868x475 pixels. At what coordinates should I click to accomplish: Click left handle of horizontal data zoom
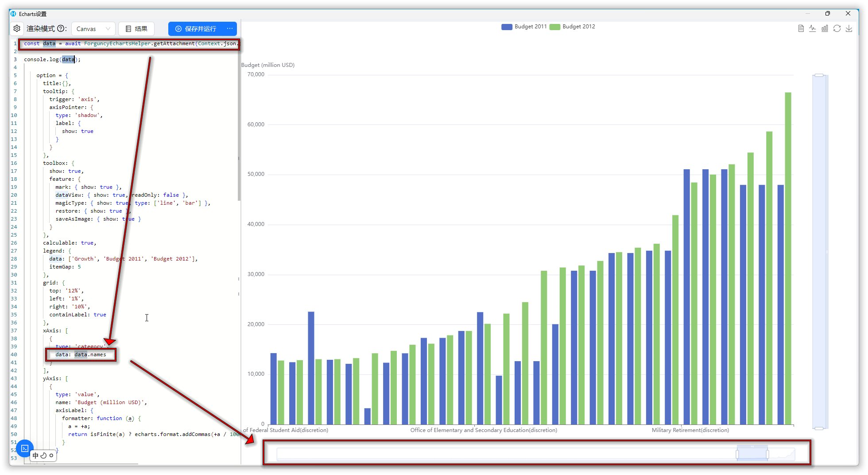(x=737, y=454)
